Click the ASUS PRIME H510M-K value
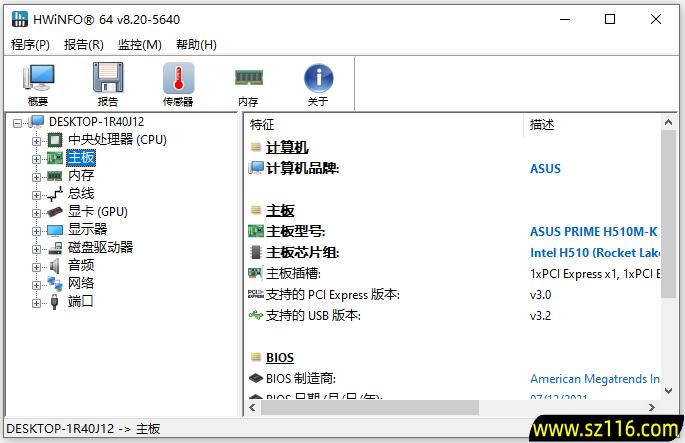The width and height of the screenshot is (685, 443). tap(594, 232)
